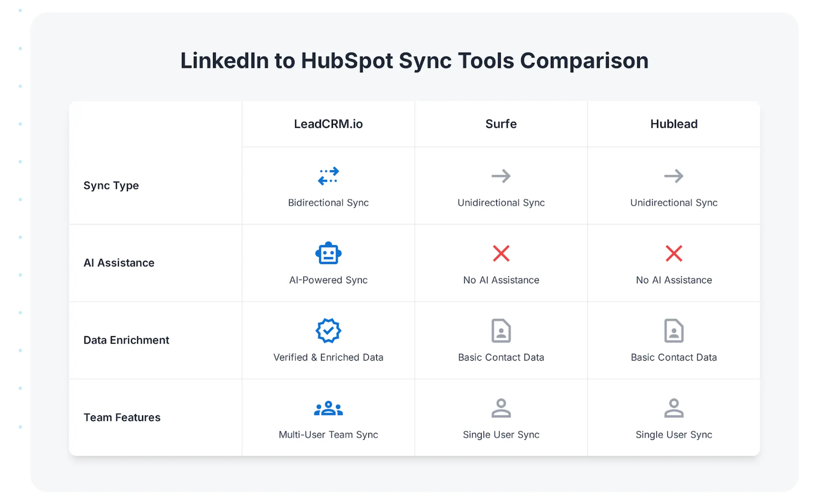The image size is (829, 504).
Task: Click the Data Enrichment row label
Action: pyautogui.click(x=126, y=340)
